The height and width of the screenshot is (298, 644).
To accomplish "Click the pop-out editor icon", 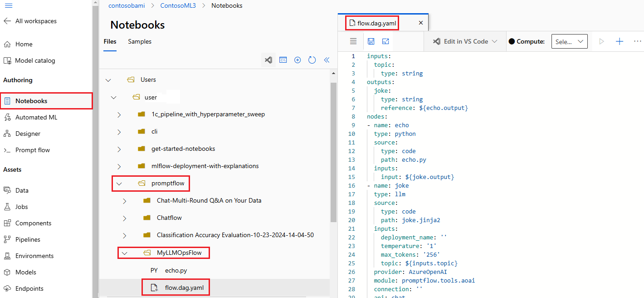I will pos(385,41).
